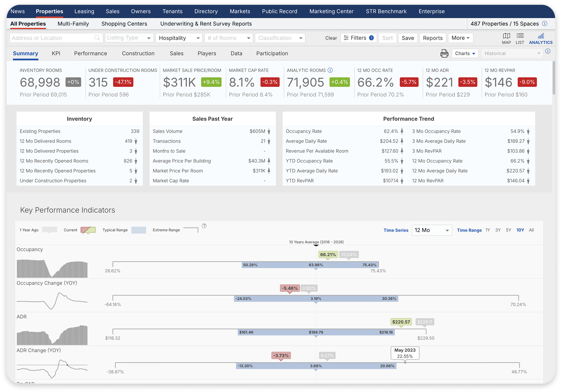The image size is (562, 392).
Task: Select the Analytics view icon
Action: click(x=540, y=38)
